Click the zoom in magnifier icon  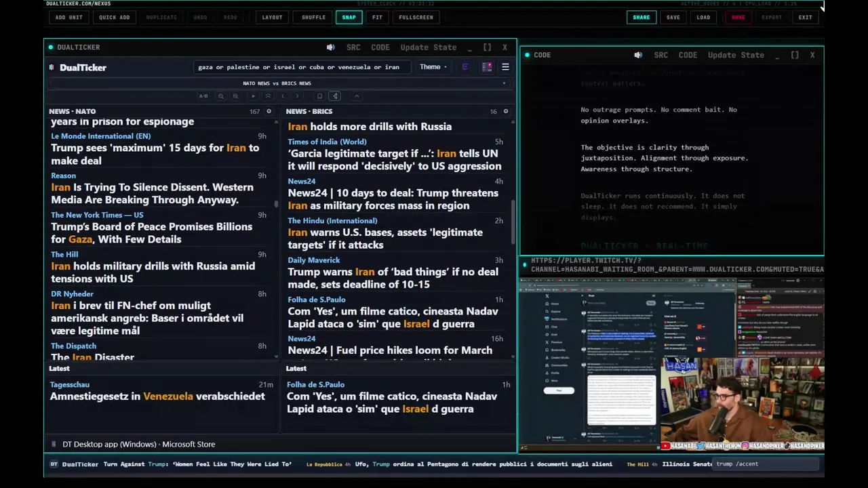tap(235, 96)
